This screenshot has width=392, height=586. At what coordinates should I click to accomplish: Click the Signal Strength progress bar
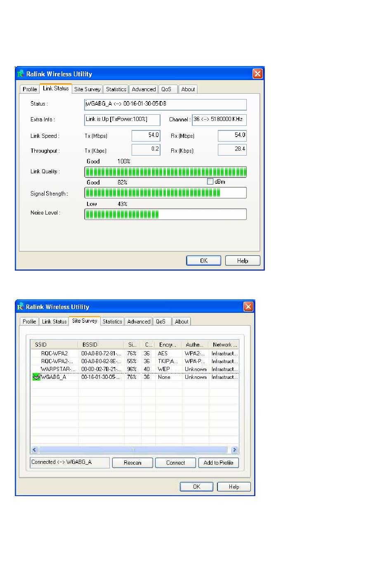(165, 193)
